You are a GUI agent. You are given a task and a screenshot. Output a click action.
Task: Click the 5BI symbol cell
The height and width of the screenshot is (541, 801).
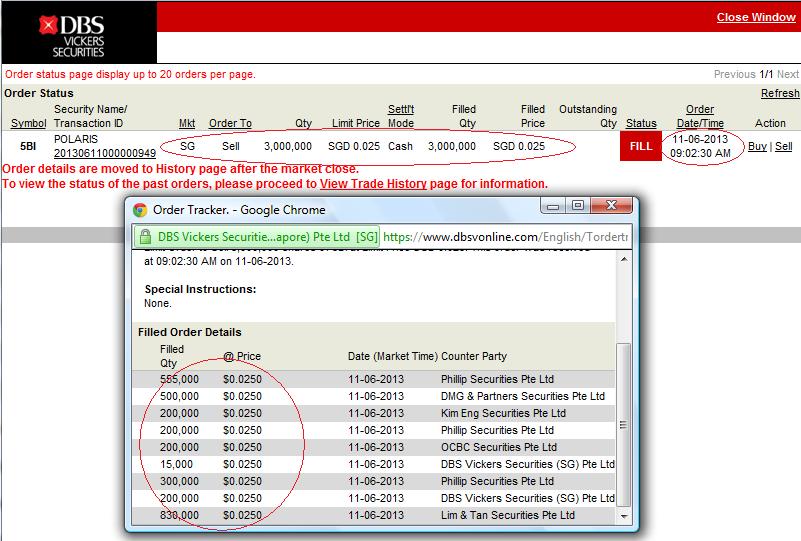coord(28,147)
